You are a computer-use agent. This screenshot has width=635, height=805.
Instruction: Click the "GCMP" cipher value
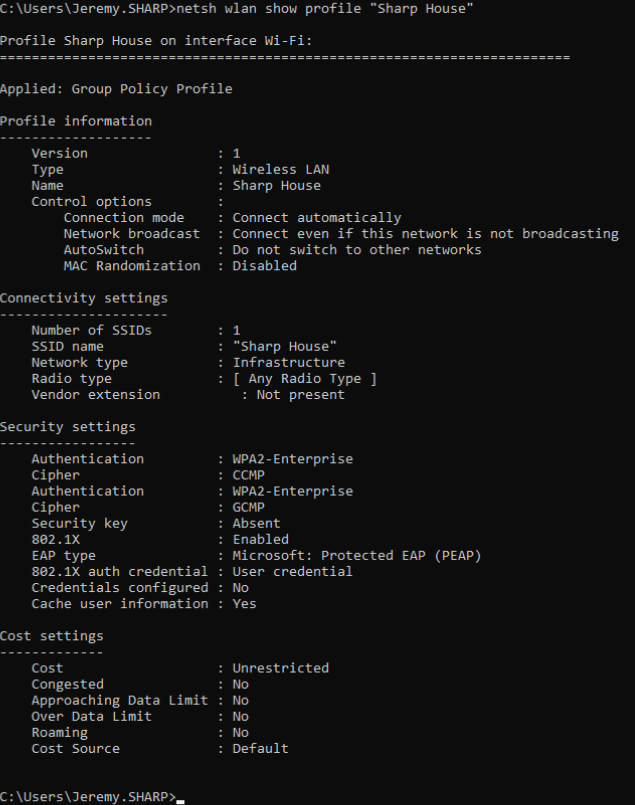pyautogui.click(x=249, y=506)
